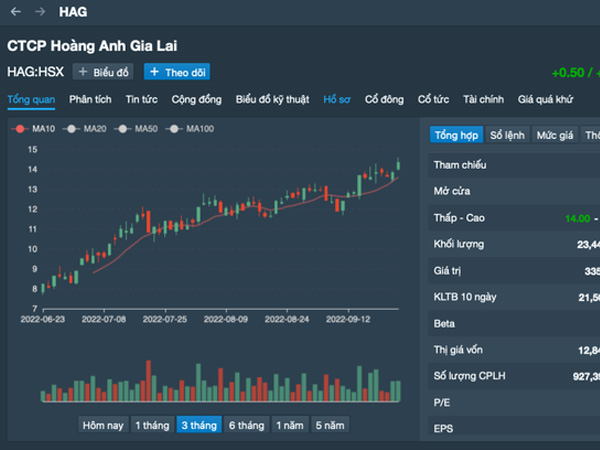Select the Cộng đồng tab
Image resolution: width=600 pixels, height=450 pixels.
[197, 99]
